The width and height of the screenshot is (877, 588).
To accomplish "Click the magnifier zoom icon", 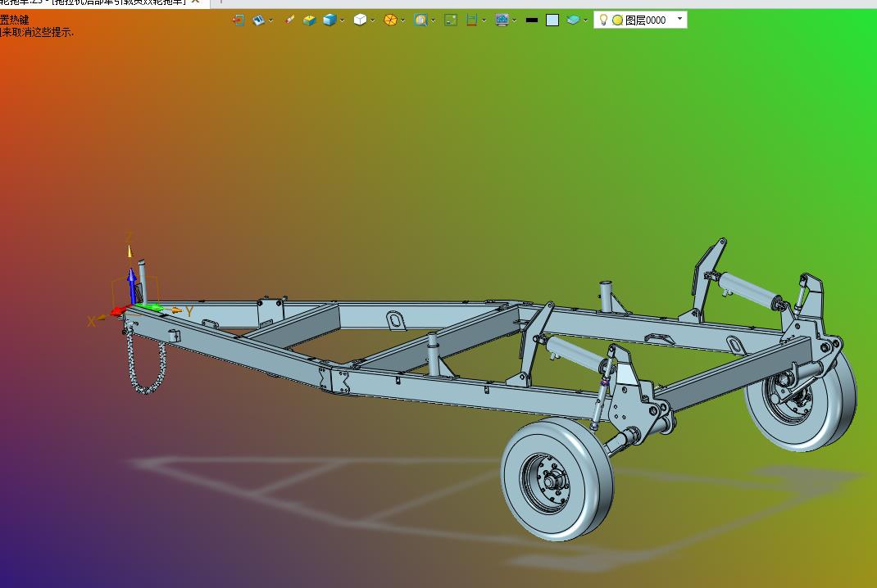I will click(420, 20).
